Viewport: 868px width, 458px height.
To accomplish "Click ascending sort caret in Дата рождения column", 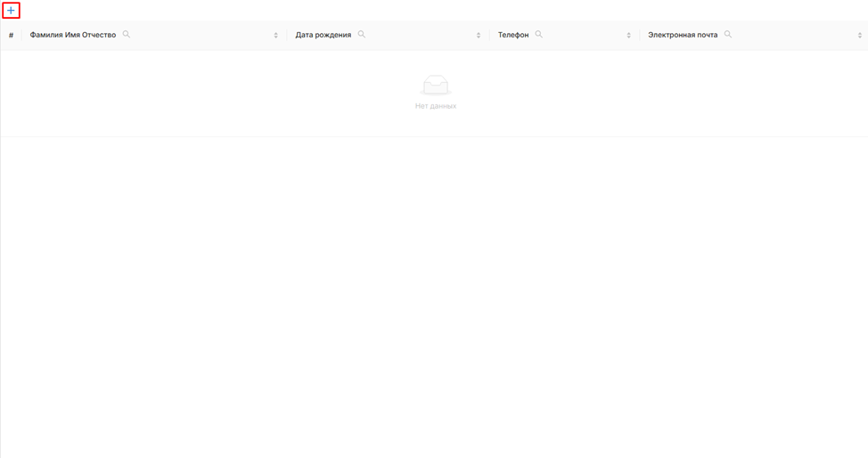I will [479, 33].
